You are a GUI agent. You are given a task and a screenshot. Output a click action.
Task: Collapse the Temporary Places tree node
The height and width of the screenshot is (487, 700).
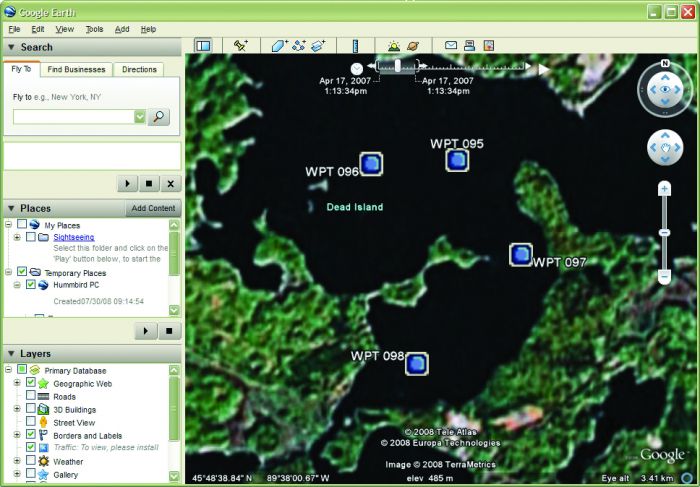tap(8, 271)
